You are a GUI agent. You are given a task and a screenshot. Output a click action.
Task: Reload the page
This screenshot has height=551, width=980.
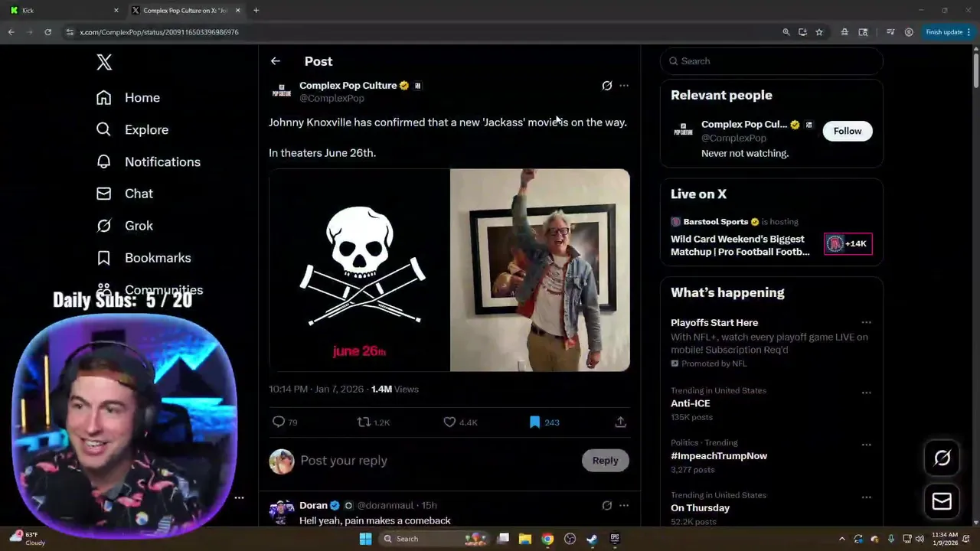coord(47,32)
